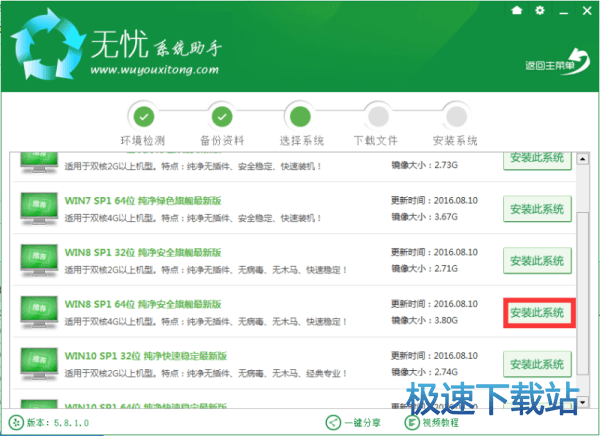The image size is (600, 436).
Task: Install WIN10 SP1 32位 system
Action: 537,364
